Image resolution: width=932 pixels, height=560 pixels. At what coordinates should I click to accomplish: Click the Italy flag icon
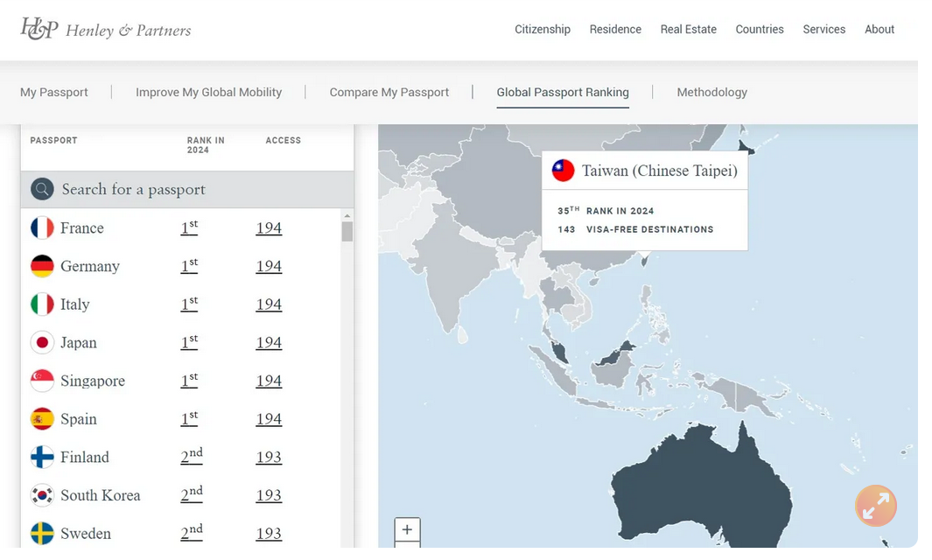click(x=42, y=304)
